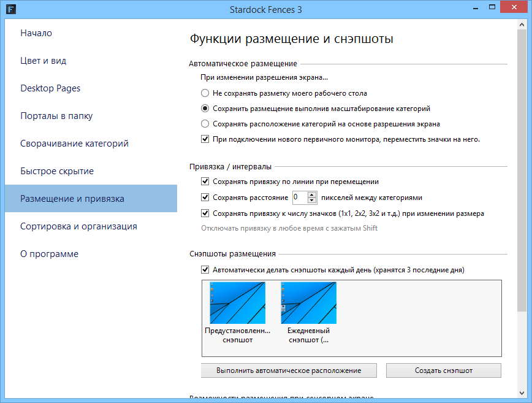The width and height of the screenshot is (532, 403).
Task: Minimize the Stardock Fences window
Action: coord(476,8)
